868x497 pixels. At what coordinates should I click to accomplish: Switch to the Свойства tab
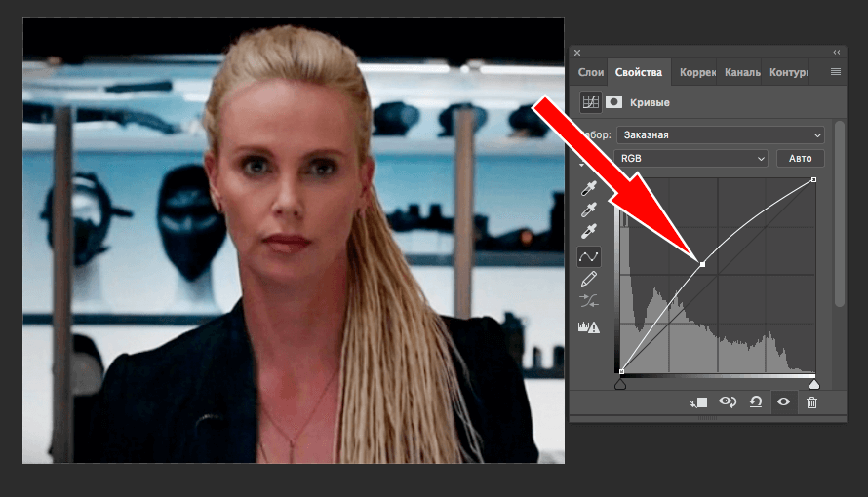(638, 72)
